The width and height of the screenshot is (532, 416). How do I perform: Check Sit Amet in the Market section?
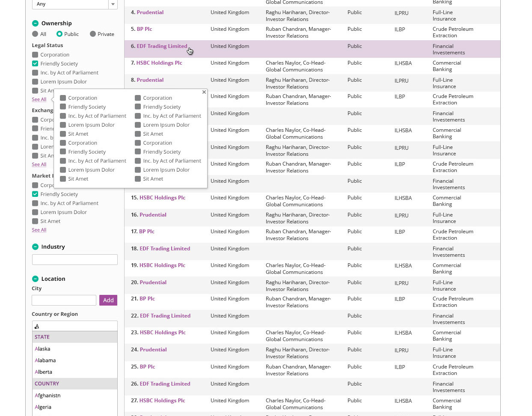tap(35, 221)
